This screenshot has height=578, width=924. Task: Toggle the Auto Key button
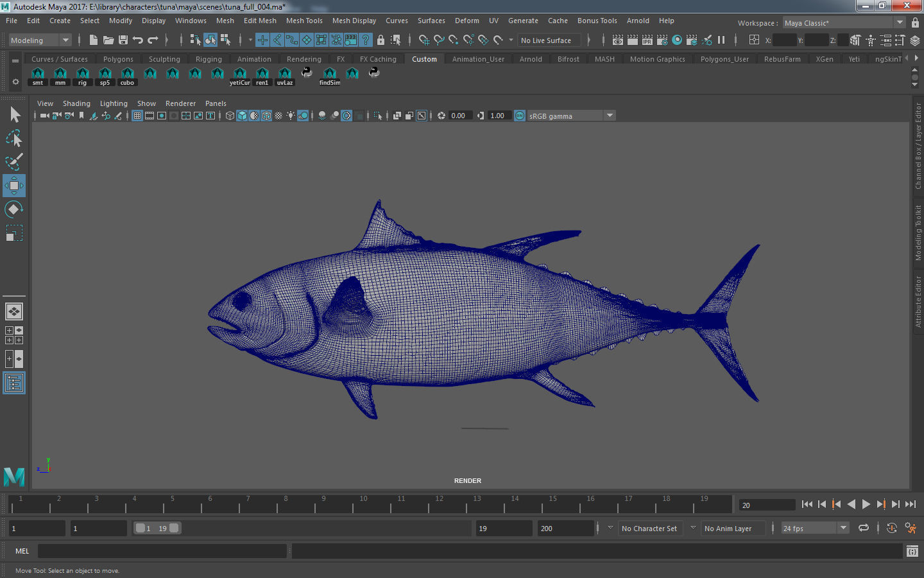point(891,528)
